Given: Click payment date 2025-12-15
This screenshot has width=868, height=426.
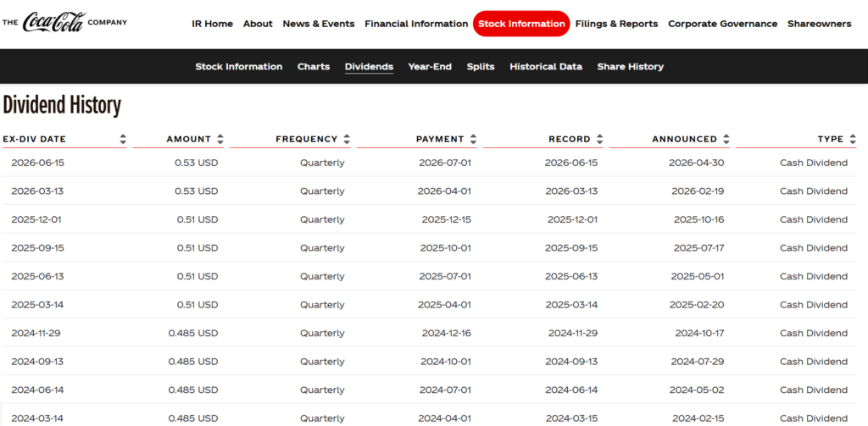Looking at the screenshot, I should pos(447,219).
